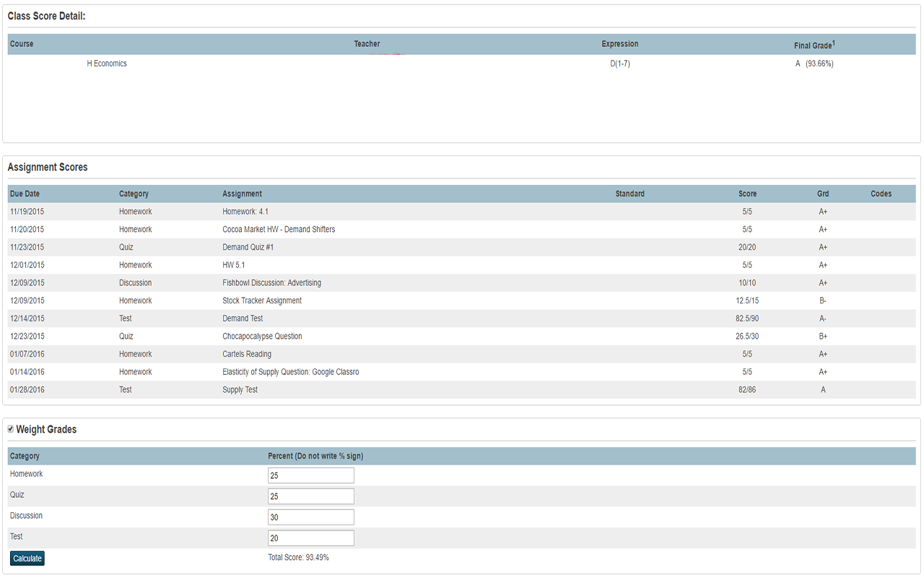Image resolution: width=924 pixels, height=578 pixels.
Task: Edit the Homework percent input field
Action: click(311, 475)
